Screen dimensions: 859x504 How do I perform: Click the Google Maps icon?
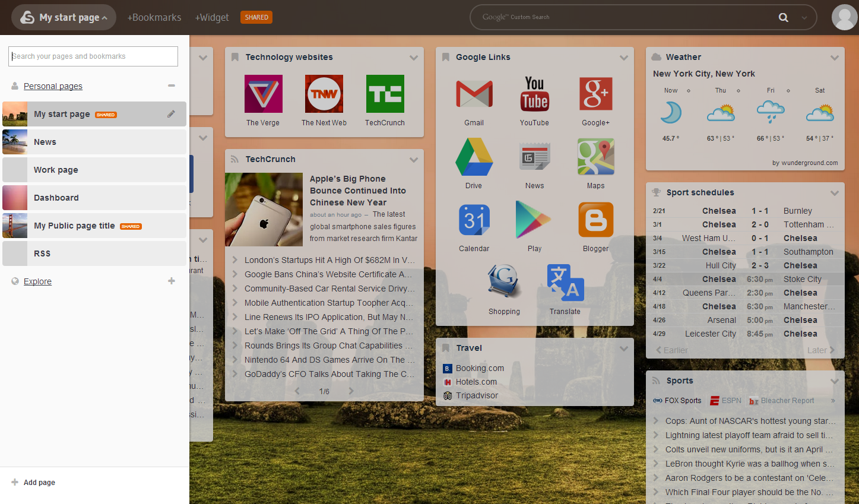point(595,157)
